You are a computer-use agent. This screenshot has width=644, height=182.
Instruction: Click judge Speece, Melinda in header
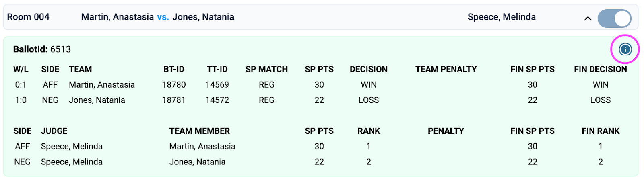pyautogui.click(x=502, y=17)
